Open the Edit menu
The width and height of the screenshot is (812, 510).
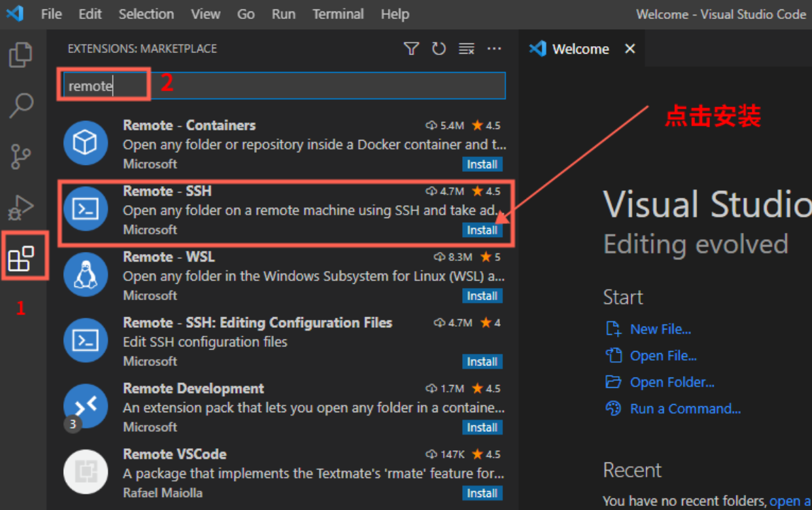pos(90,14)
